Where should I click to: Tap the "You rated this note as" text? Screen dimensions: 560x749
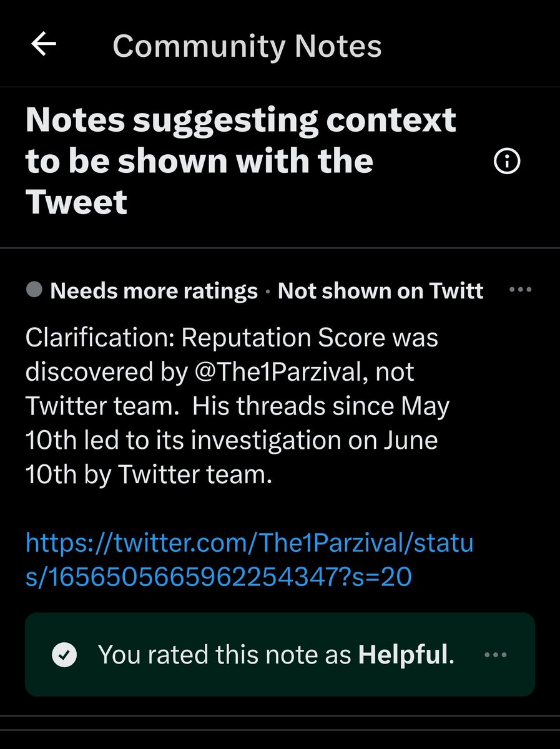226,655
